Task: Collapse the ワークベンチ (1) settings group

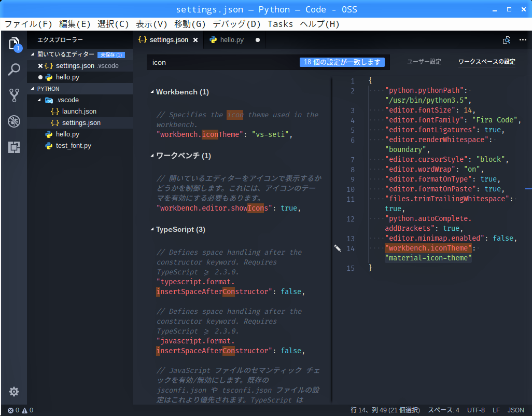Action: (x=152, y=156)
